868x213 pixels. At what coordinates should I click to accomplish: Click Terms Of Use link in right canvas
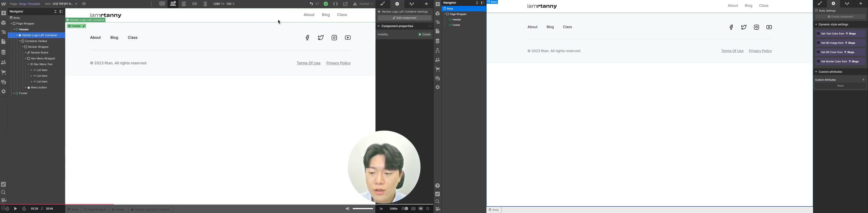[732, 51]
